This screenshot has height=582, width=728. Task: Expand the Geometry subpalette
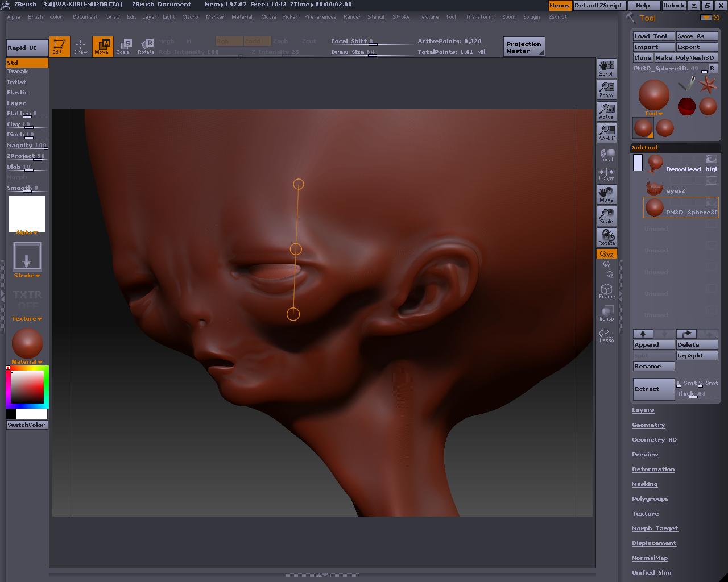coord(648,425)
